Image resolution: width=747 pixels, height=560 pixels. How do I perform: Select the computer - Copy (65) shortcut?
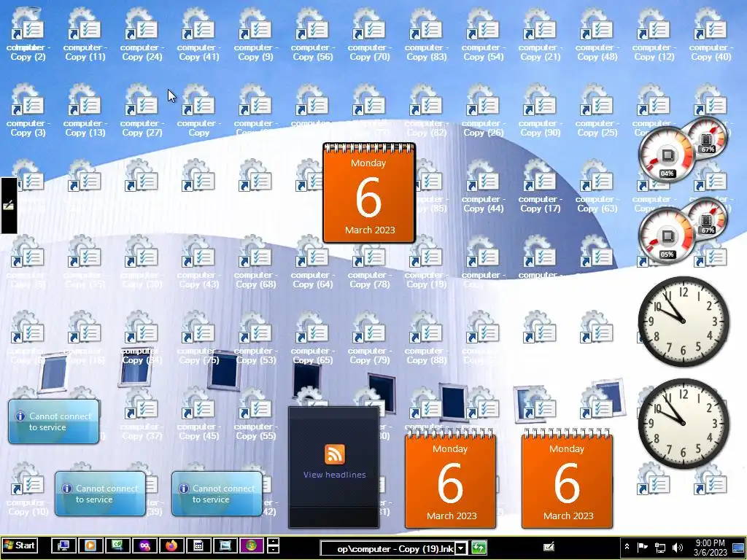coord(312,338)
